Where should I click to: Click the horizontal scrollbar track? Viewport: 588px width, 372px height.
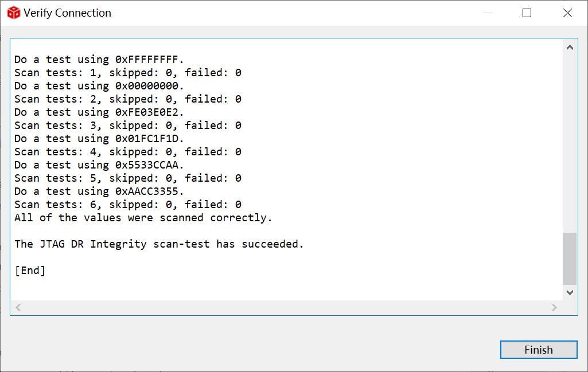[287, 308]
